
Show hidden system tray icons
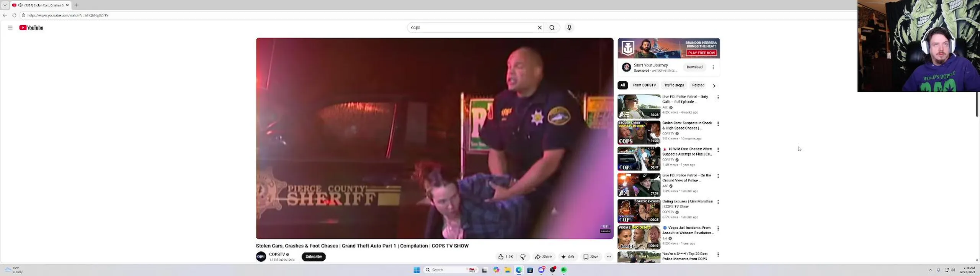click(930, 270)
